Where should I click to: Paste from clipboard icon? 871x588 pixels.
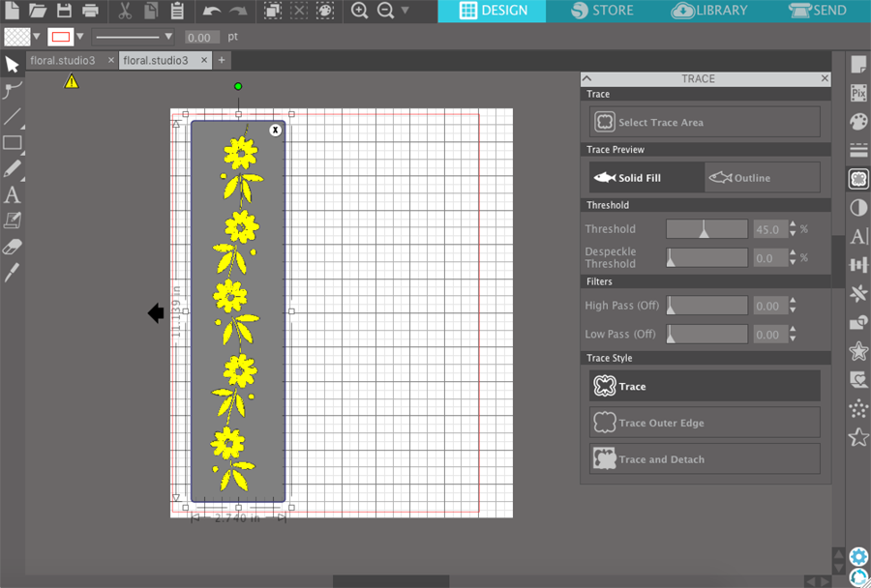177,10
